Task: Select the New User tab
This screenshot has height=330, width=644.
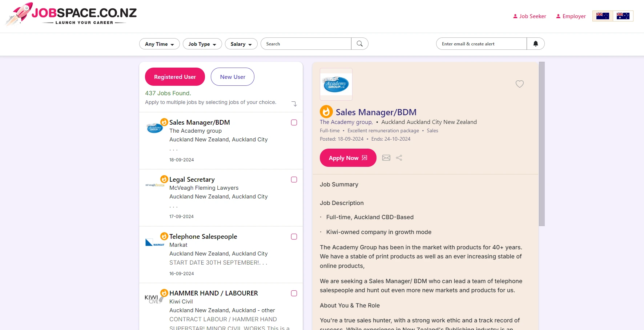Action: point(233,77)
